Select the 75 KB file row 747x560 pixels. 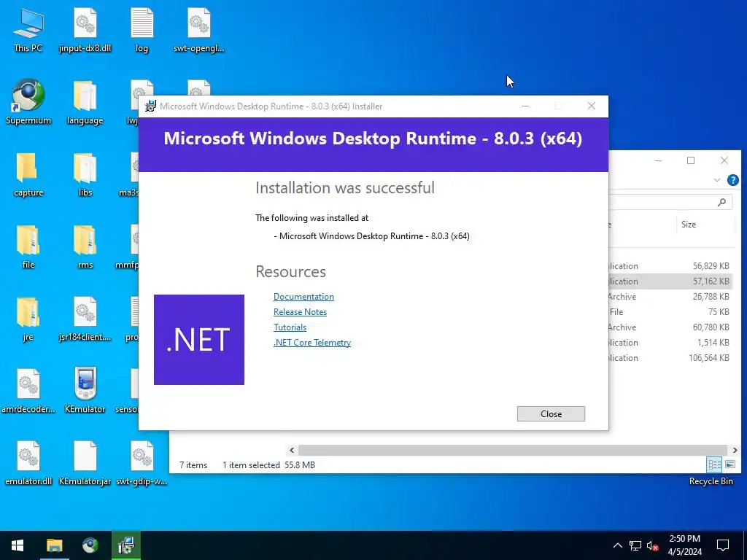pos(672,312)
